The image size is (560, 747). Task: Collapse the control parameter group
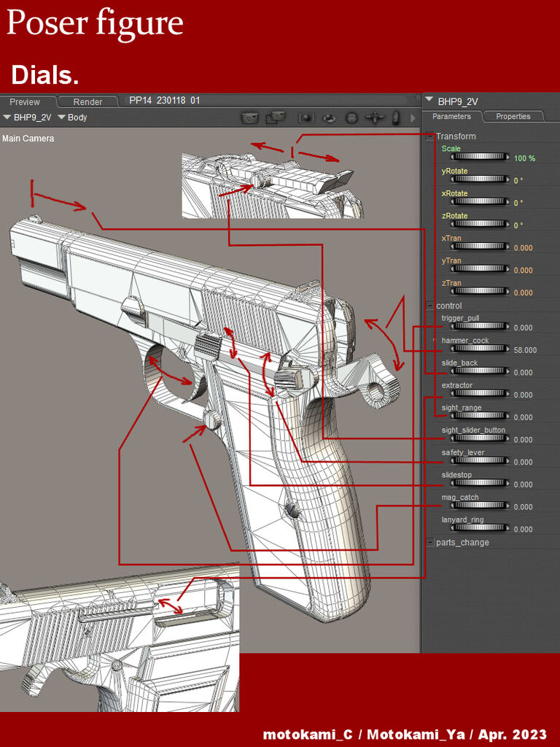point(430,306)
